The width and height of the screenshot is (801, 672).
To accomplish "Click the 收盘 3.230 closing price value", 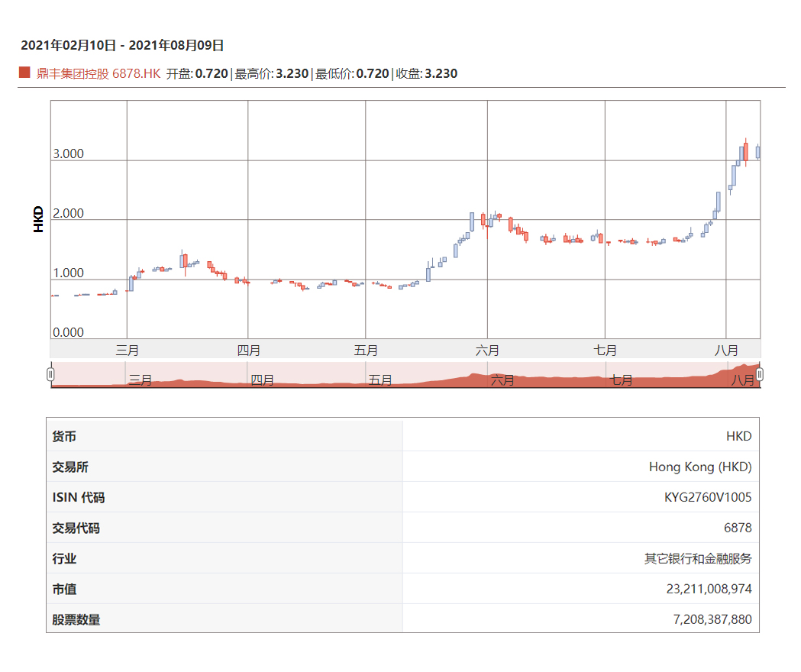I will click(441, 73).
